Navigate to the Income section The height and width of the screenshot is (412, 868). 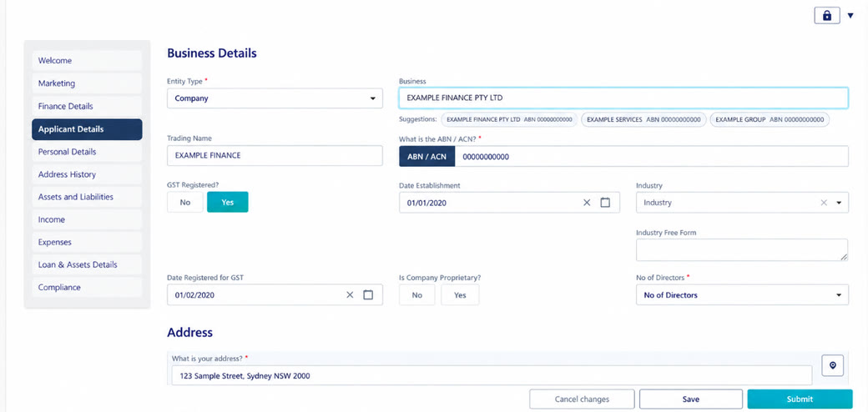point(87,219)
